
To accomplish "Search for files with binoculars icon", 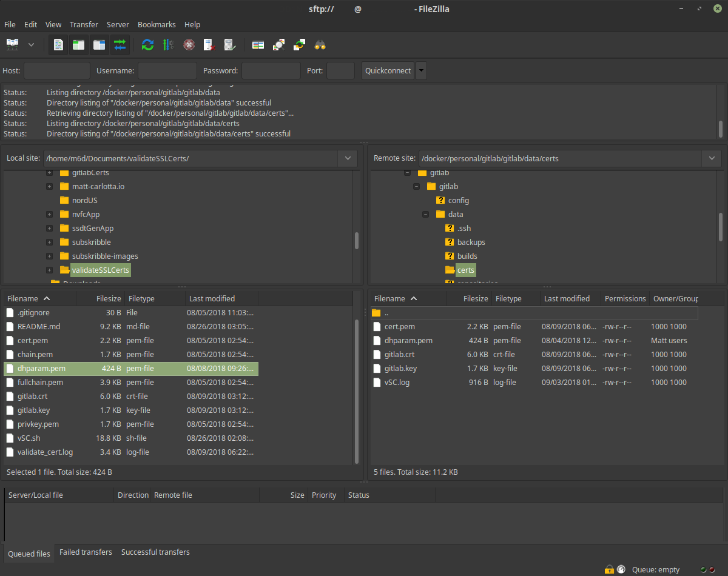I will (x=320, y=44).
